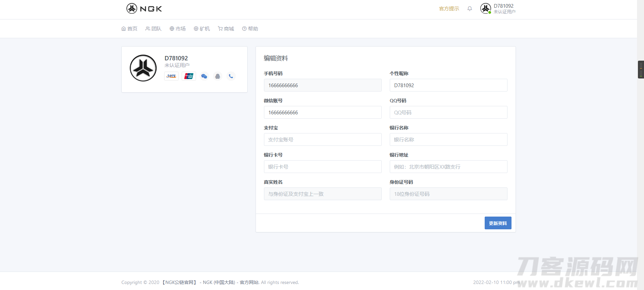
Task: Open the notification bell in header
Action: pyautogui.click(x=470, y=9)
